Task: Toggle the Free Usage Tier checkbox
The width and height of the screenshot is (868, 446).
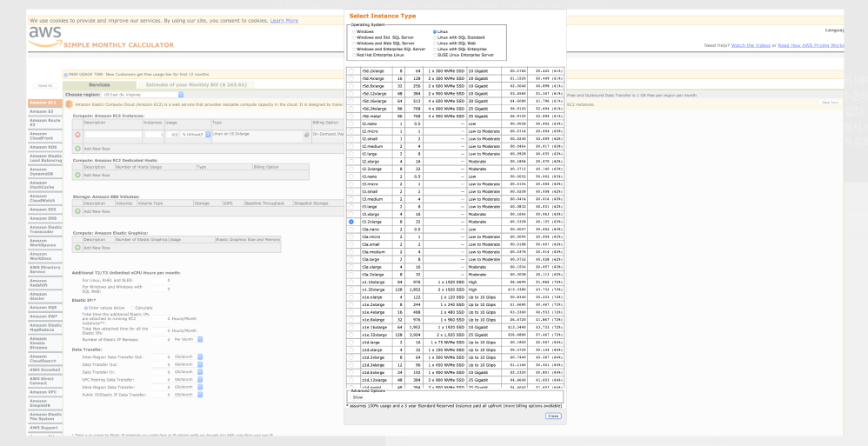Action: coord(66,75)
